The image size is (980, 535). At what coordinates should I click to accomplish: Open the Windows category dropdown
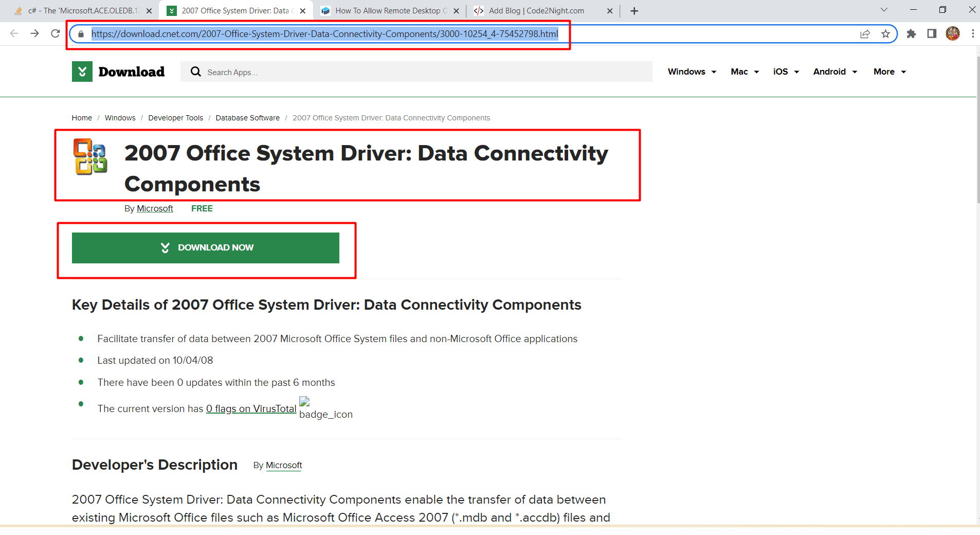[691, 72]
